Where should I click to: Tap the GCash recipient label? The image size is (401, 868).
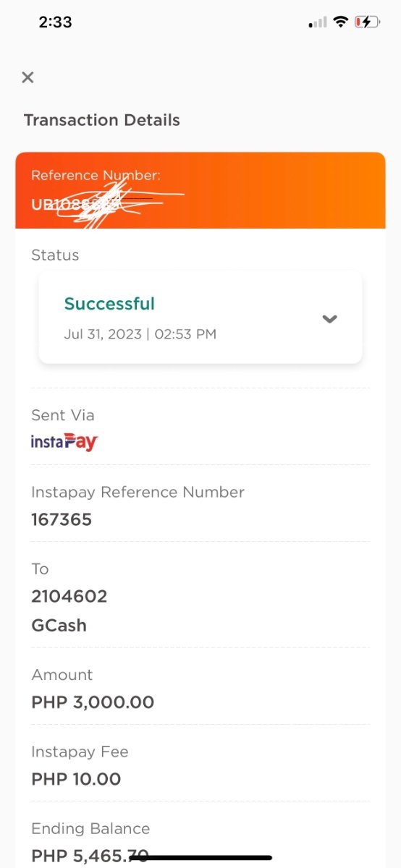pos(59,625)
